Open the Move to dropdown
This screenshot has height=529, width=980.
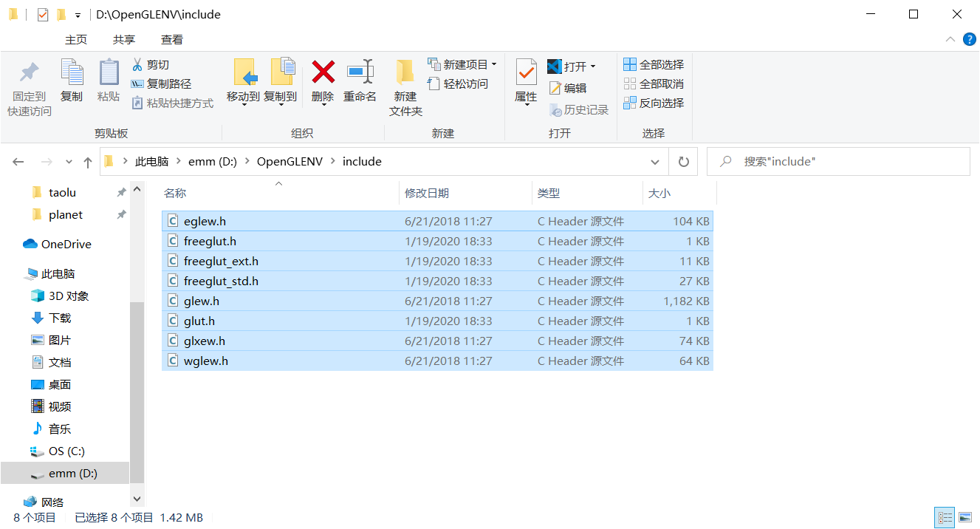click(x=244, y=81)
